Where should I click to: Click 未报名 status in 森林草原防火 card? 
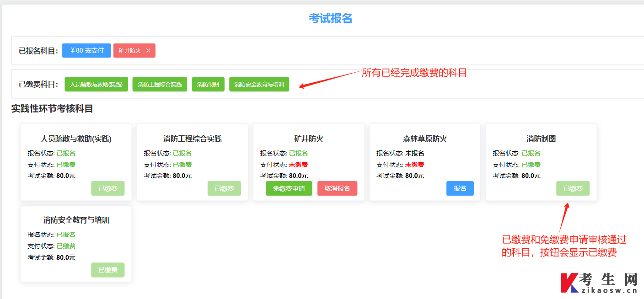[414, 153]
